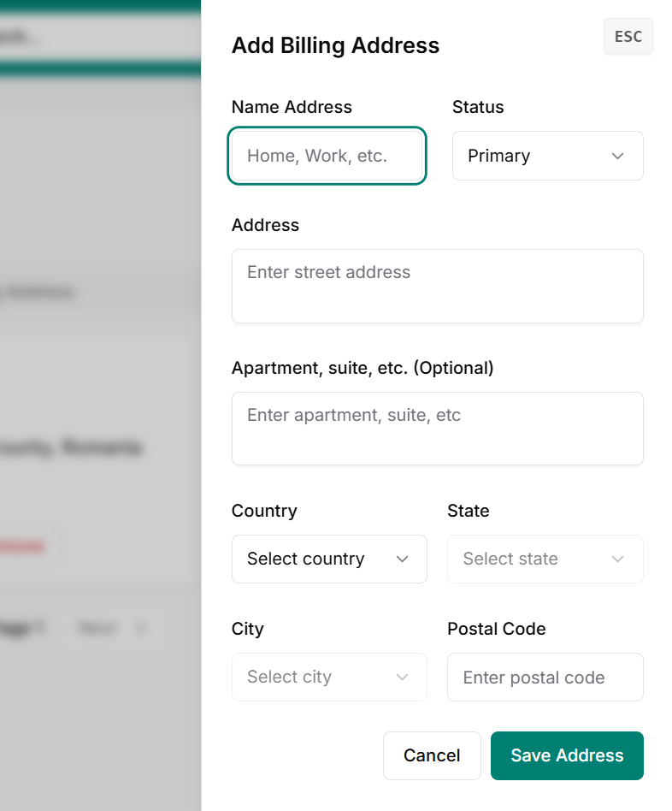
Task: Click the Enter street address text area
Action: 437,286
